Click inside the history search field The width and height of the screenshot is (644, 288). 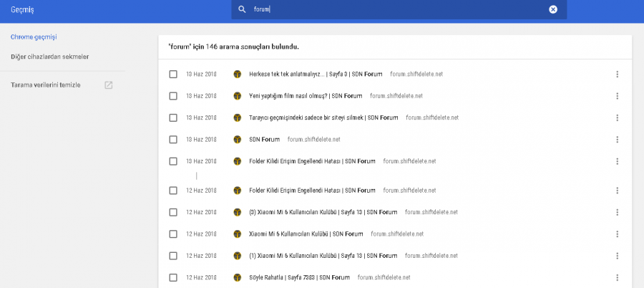[394, 9]
